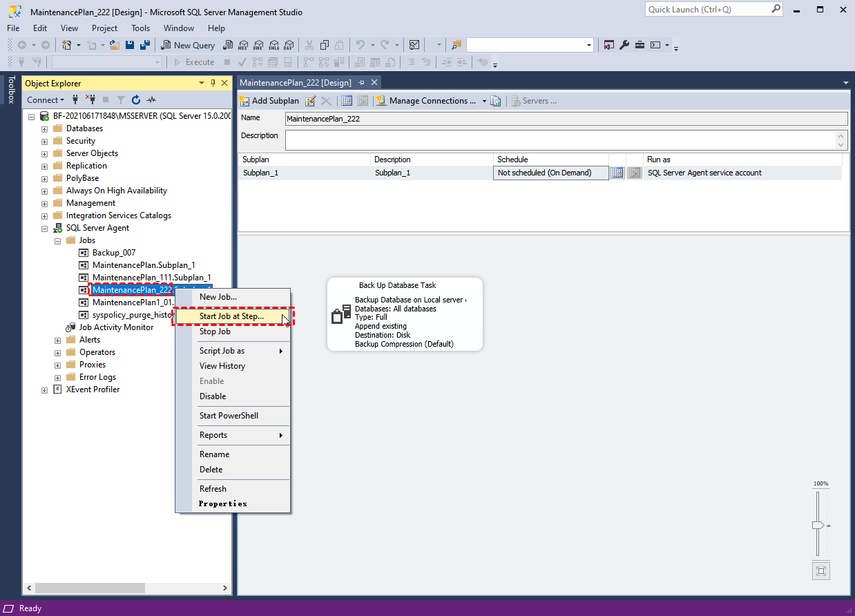
Task: Select Start Job at Step menu entry
Action: click(x=231, y=316)
